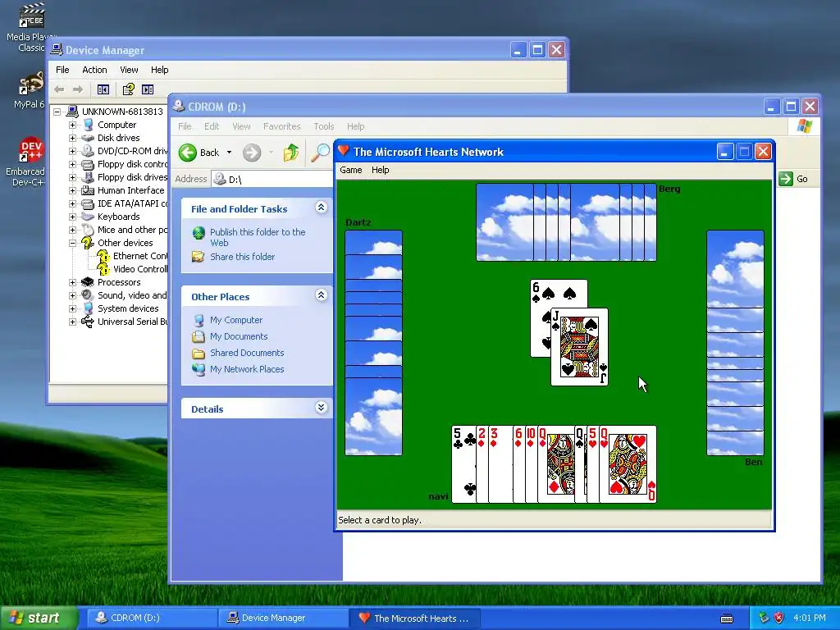Click the keyboard icon beside the system tray
Screen dimensions: 840x630
pyautogui.click(x=727, y=618)
